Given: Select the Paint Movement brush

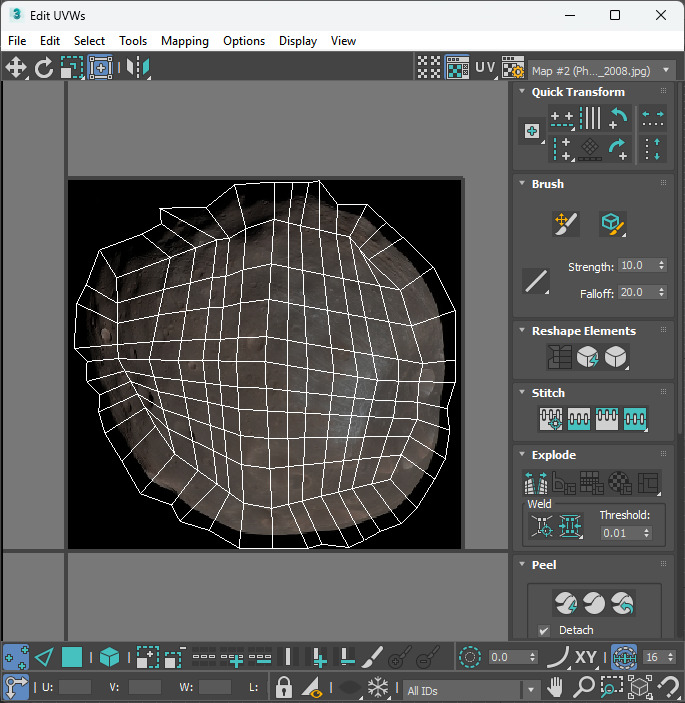Looking at the screenshot, I should click(x=566, y=224).
